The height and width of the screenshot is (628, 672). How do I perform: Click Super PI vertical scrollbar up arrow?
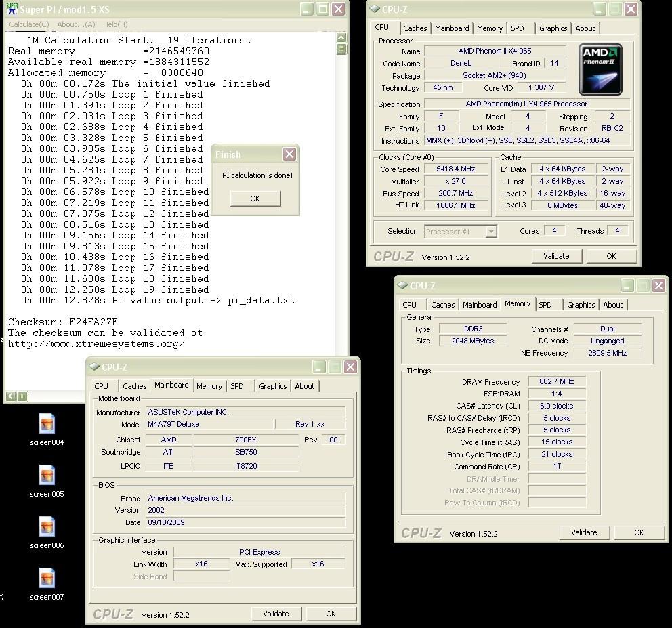(341, 37)
